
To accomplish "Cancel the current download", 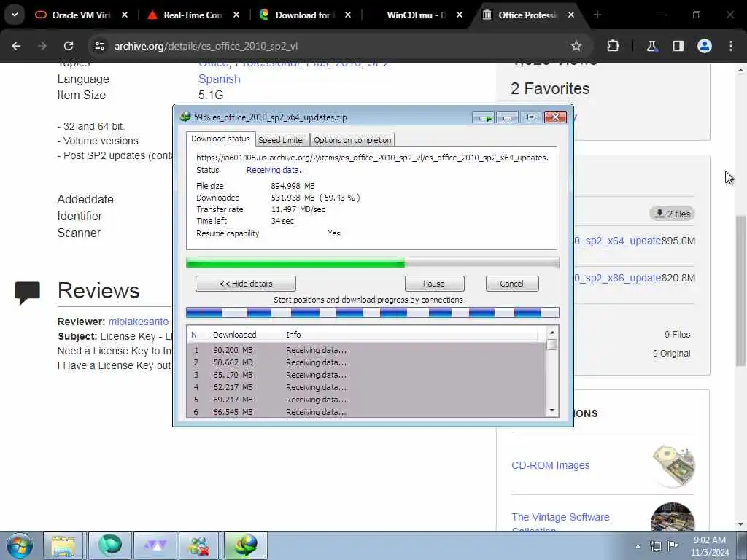I will pyautogui.click(x=511, y=284).
